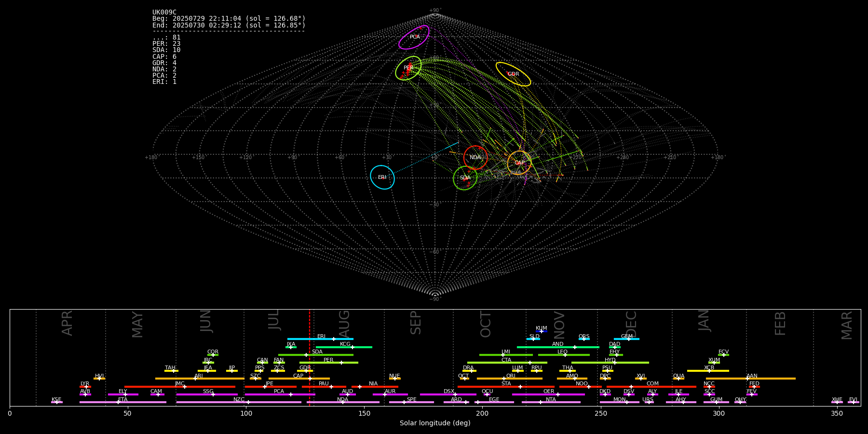Select the PCA radiant ellipse on sky map
This screenshot has width=868, height=434.
coord(414,37)
